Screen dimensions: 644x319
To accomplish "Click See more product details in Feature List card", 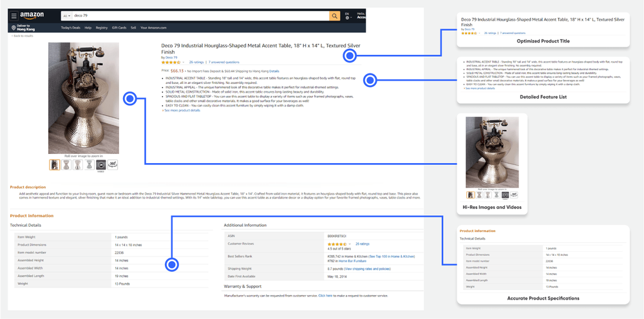I will (x=480, y=88).
